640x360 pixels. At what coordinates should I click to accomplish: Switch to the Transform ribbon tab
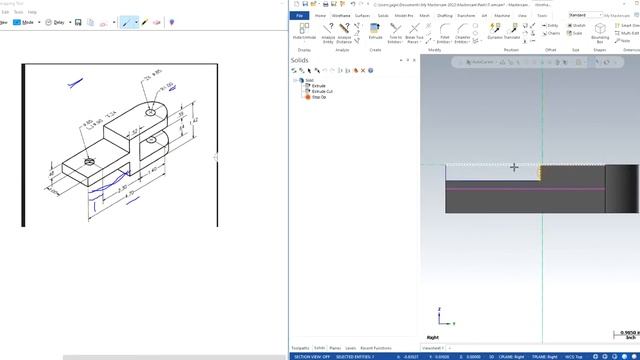(x=466, y=16)
